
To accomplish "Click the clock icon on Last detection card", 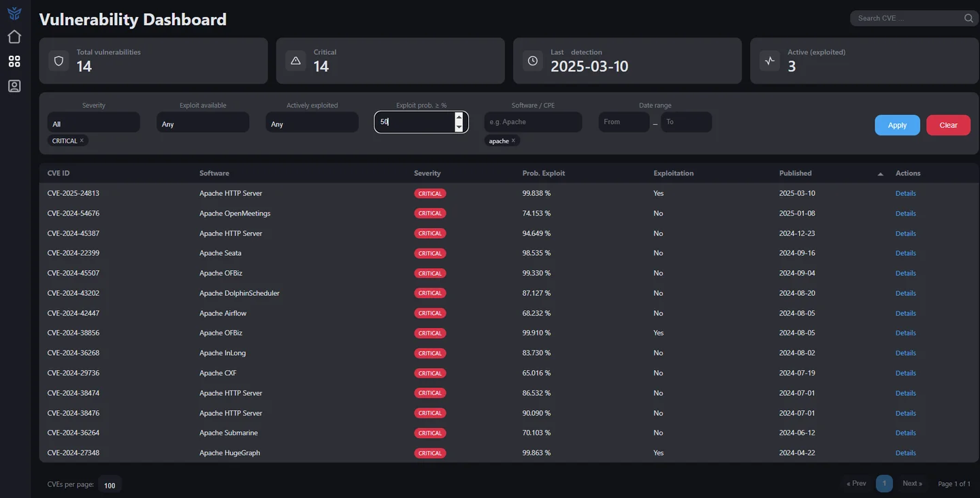I will pos(533,61).
